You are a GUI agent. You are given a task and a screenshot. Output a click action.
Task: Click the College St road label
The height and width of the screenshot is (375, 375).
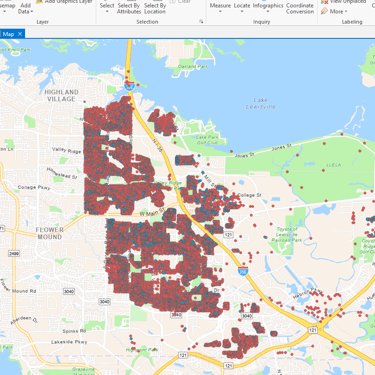point(249,195)
